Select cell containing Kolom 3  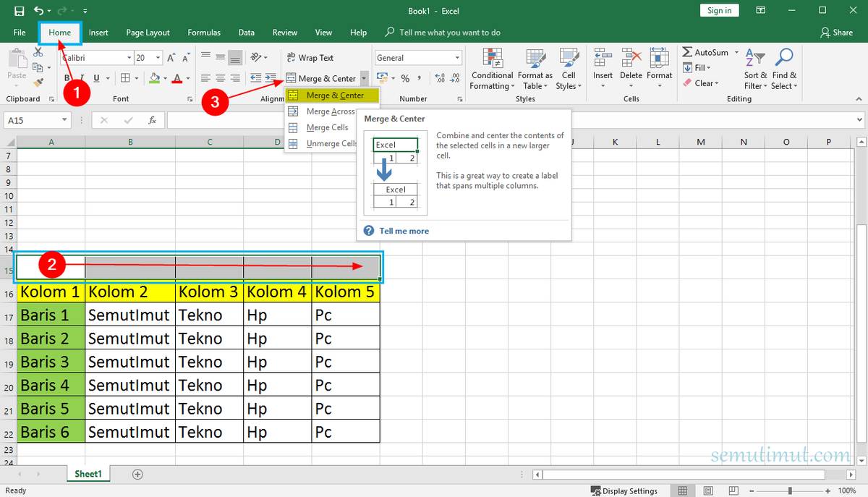(209, 292)
